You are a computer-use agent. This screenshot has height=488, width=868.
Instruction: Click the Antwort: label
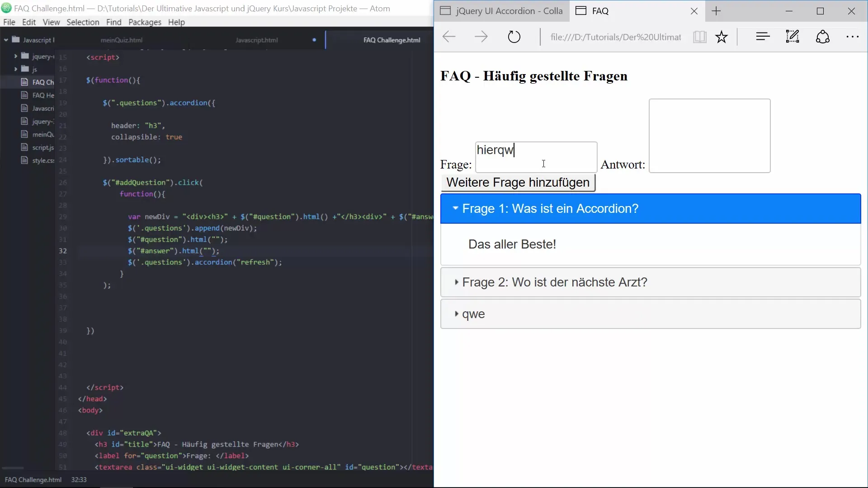click(x=623, y=165)
